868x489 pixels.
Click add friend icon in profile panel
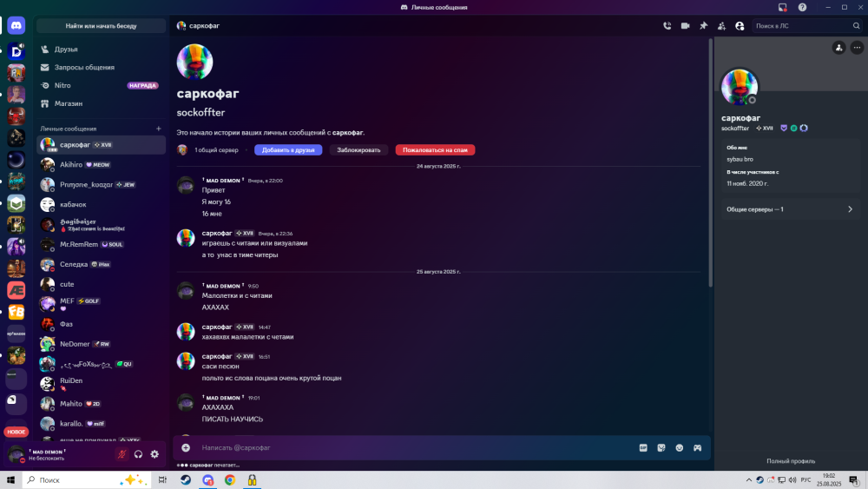tap(839, 48)
